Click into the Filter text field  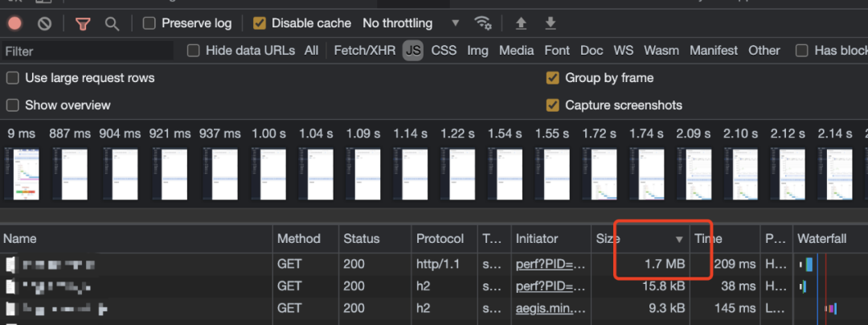[87, 51]
